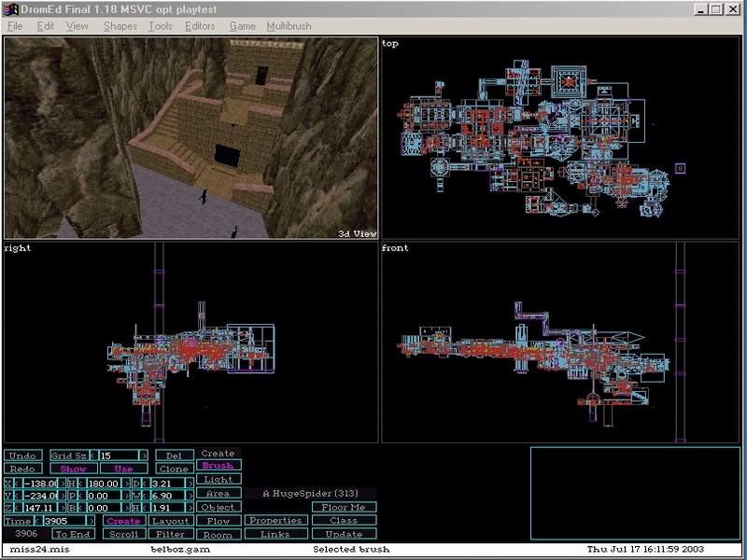Screen dimensions: 747x560
Task: Increase the Time value
Action: 92,521
